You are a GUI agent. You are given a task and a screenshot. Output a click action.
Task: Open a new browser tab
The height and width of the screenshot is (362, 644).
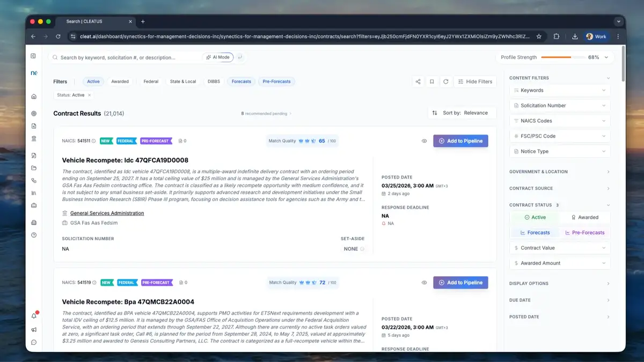pyautogui.click(x=143, y=21)
